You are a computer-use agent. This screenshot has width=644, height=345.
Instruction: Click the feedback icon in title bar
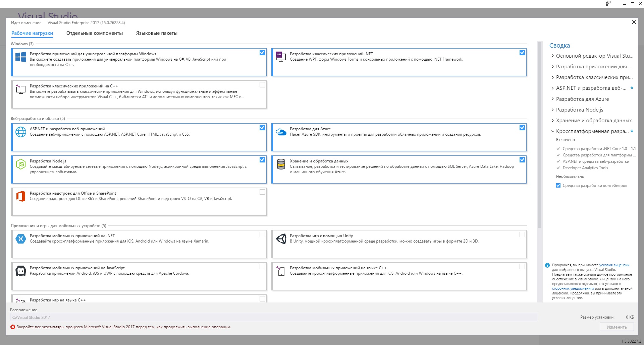[x=608, y=3]
